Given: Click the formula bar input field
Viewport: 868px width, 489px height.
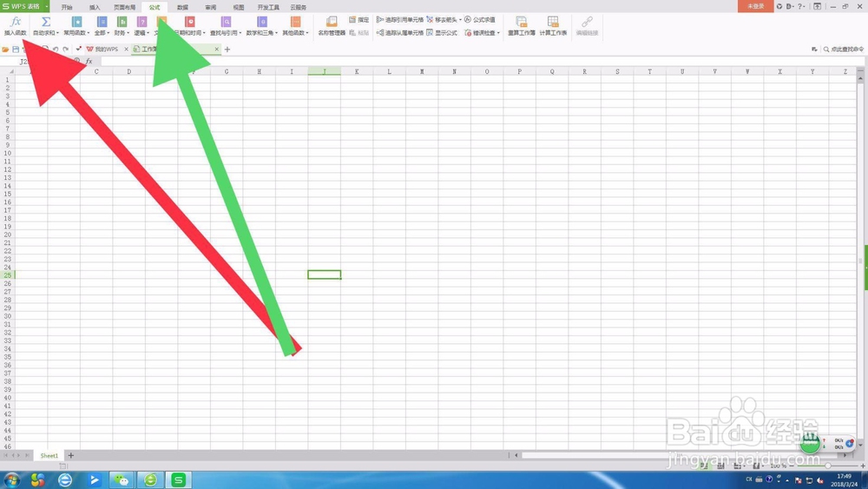Looking at the screenshot, I should tap(481, 62).
